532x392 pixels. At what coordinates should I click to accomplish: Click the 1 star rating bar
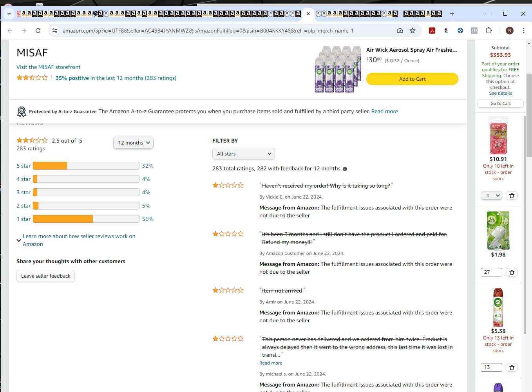click(x=86, y=219)
